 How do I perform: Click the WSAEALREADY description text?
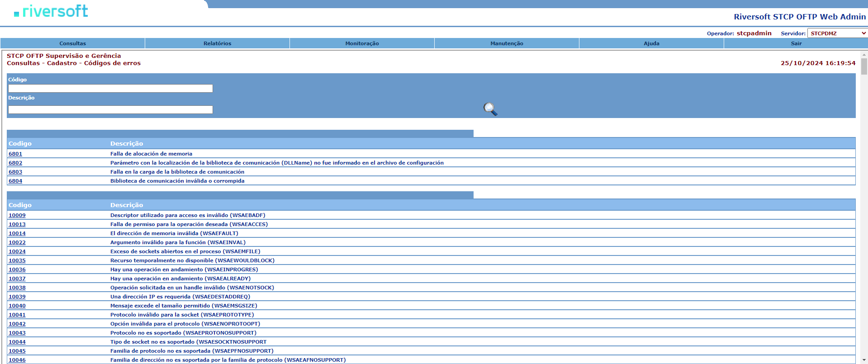[x=180, y=279]
